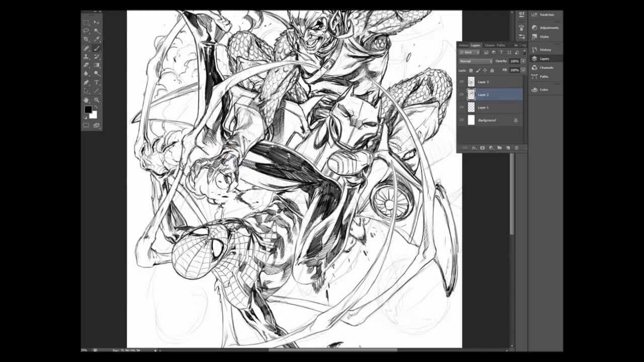Screen dimensions: 644x362
Task: Click the Layer 2 thumbnail
Action: pos(471,95)
